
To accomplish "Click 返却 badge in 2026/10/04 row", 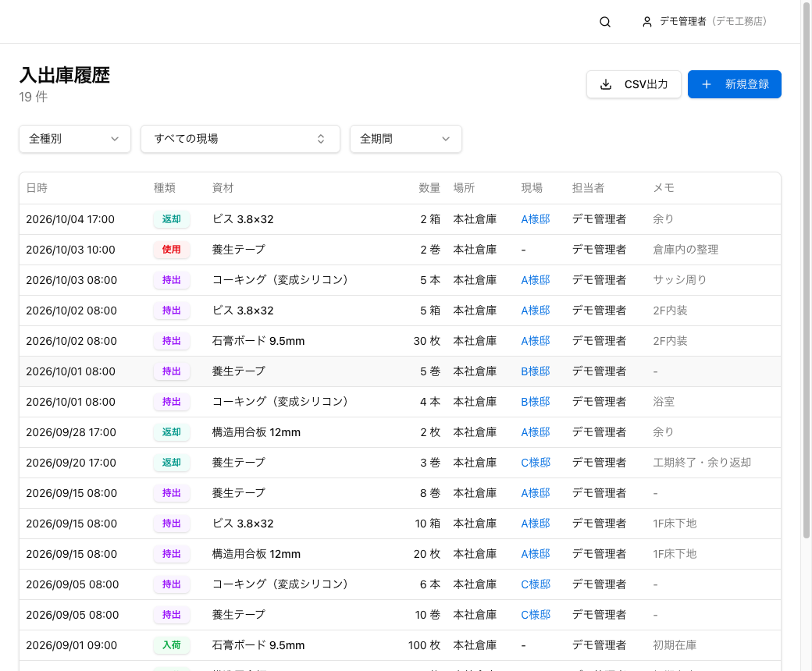I will (172, 219).
